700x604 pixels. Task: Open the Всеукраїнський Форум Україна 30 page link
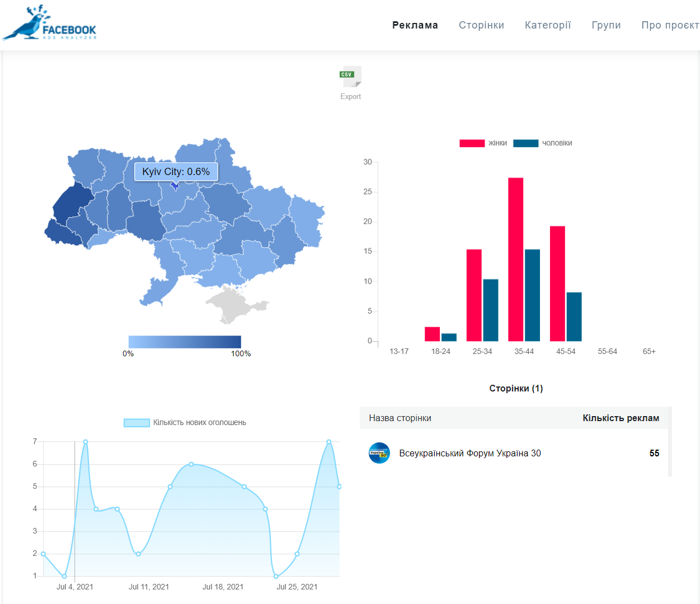click(x=469, y=454)
